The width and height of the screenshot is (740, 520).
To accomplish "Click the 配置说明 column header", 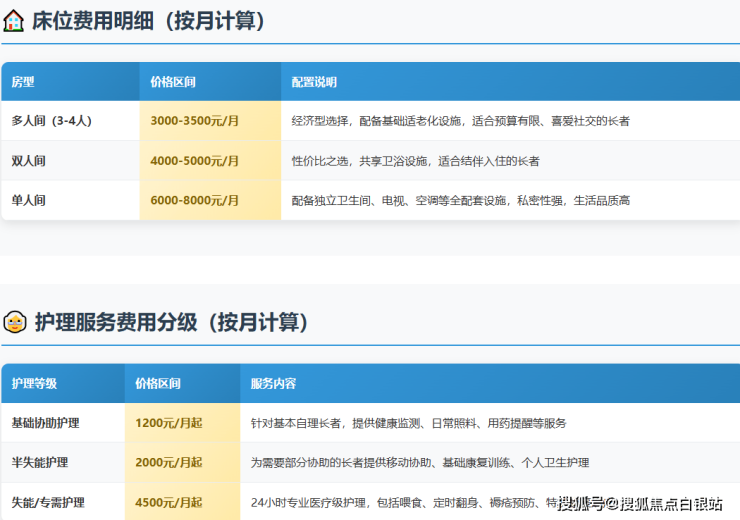I will [314, 82].
